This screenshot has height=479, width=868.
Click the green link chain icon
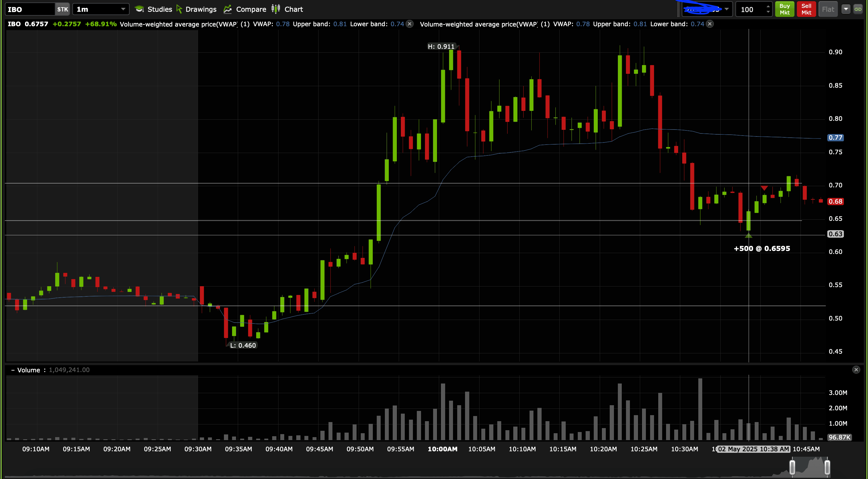[858, 9]
